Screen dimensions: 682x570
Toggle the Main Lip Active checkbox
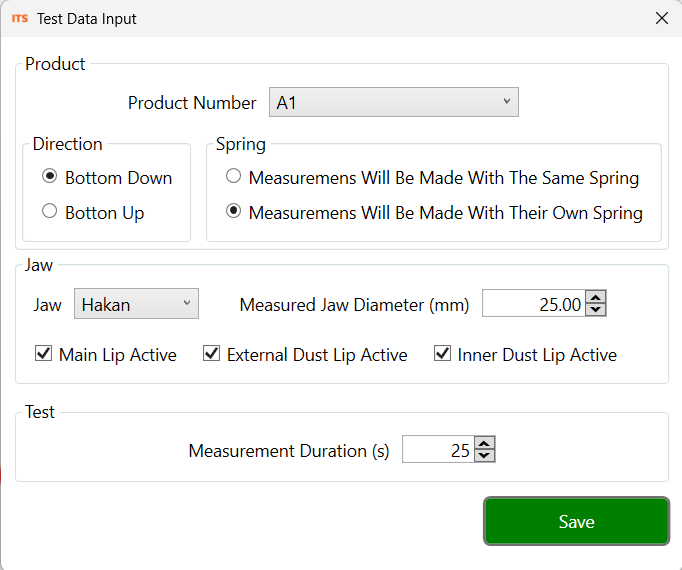pos(44,354)
